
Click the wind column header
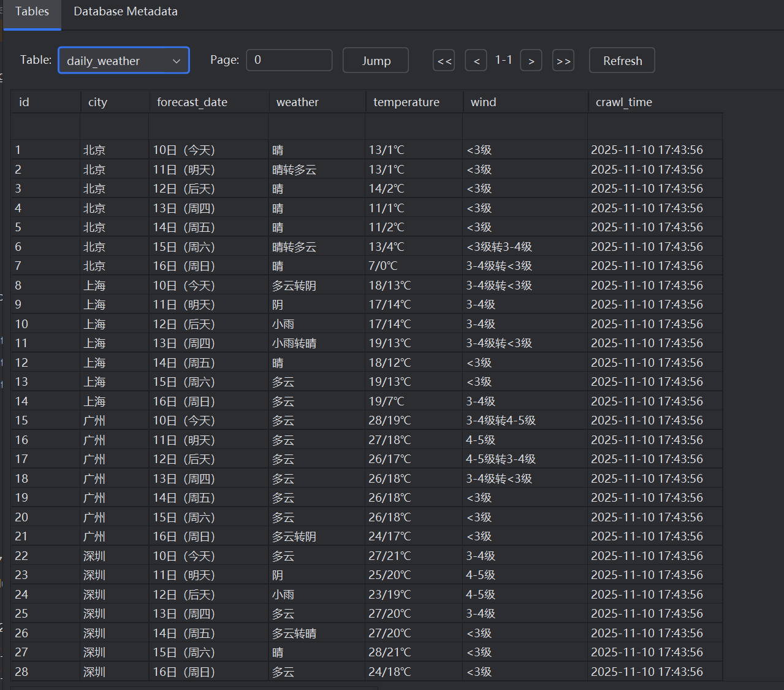(525, 102)
